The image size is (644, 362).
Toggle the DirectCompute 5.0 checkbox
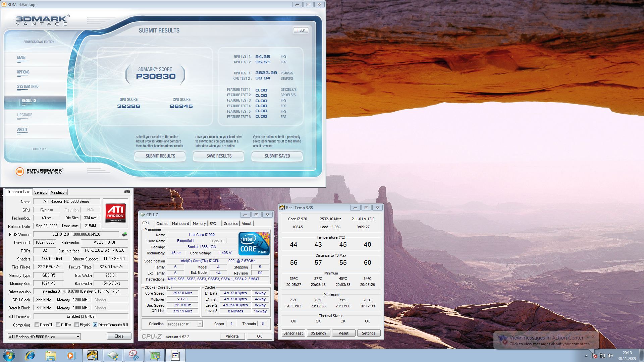pos(95,325)
